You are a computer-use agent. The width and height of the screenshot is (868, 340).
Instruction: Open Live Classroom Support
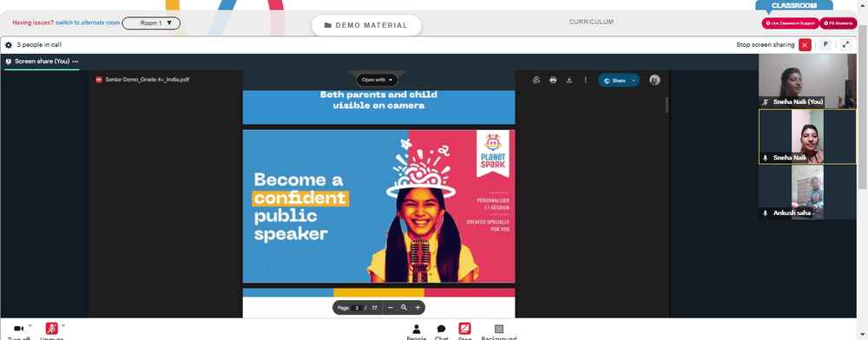tap(790, 23)
